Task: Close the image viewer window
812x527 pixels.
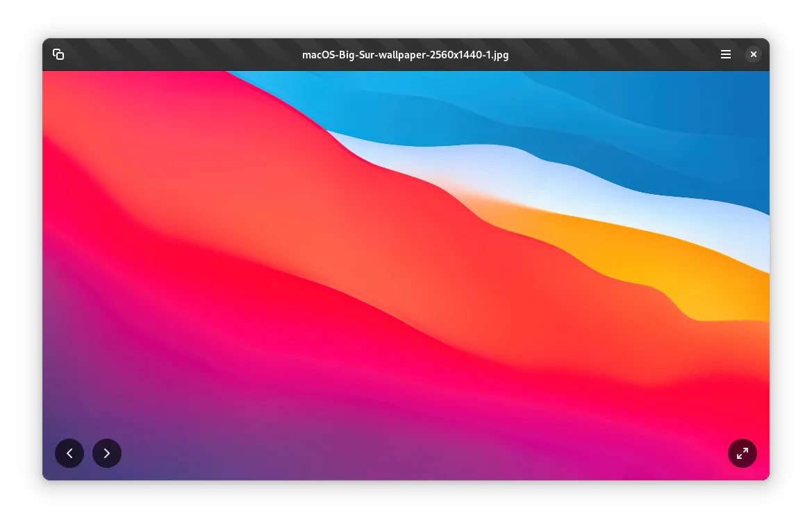Action: tap(753, 54)
